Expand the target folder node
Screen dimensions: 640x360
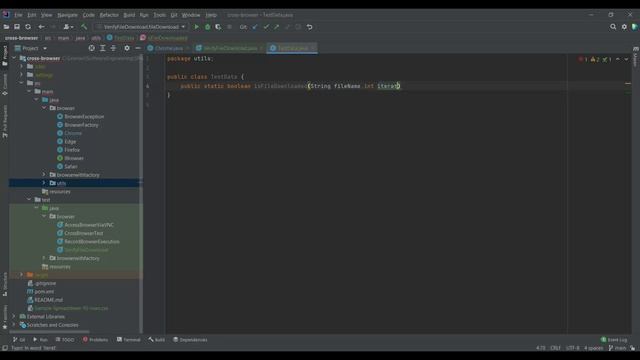click(x=22, y=275)
